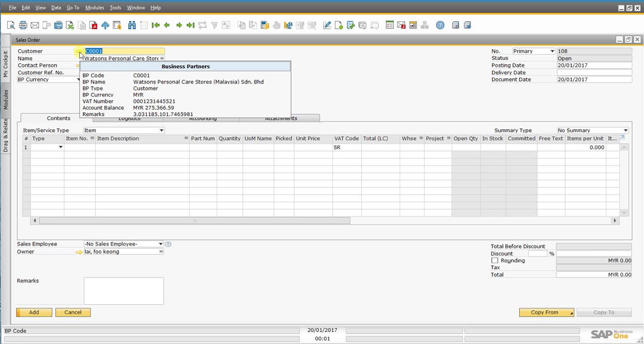Click the Layout Designer page icon
Image resolution: width=644 pixels, height=344 pixels.
pyautogui.click(x=339, y=25)
